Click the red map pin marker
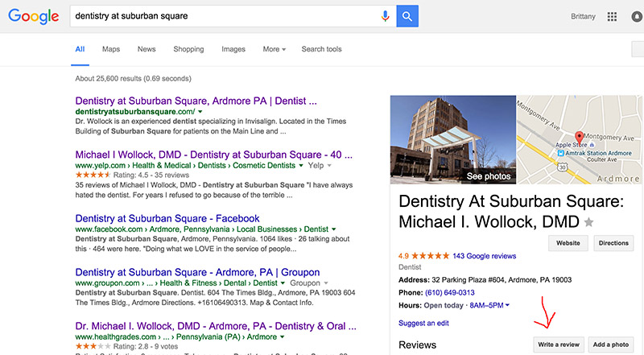 click(x=579, y=137)
